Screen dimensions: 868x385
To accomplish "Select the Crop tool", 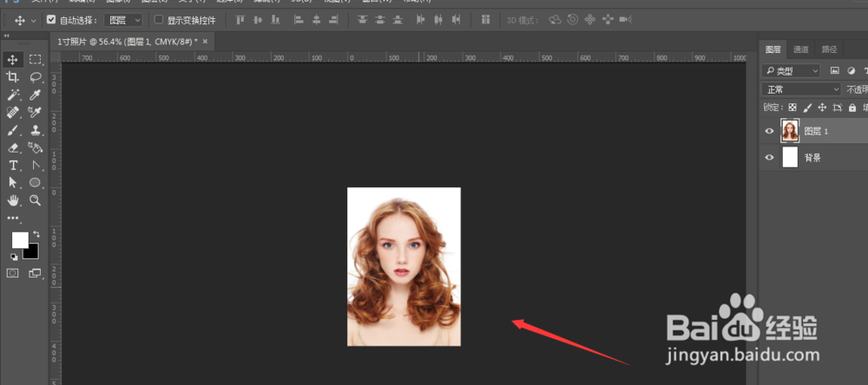I will [13, 77].
